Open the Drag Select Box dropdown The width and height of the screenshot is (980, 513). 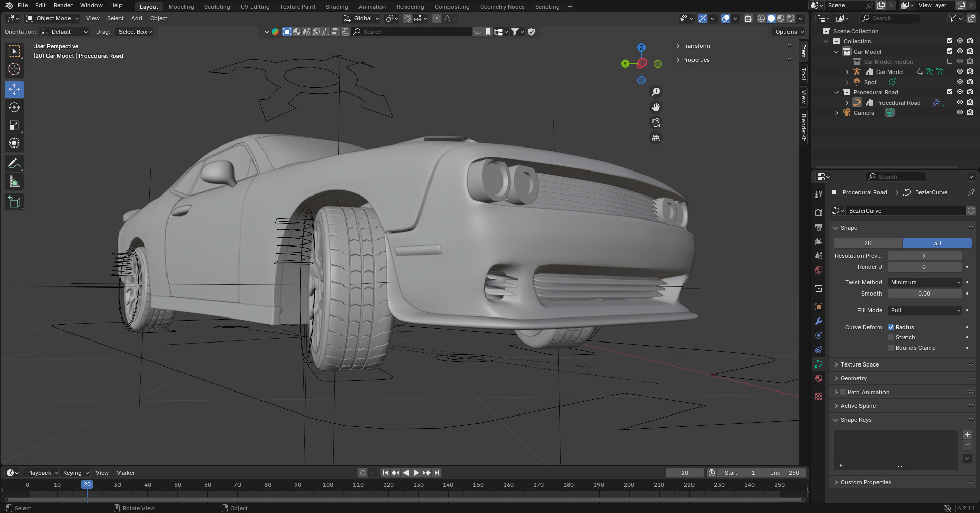(135, 32)
